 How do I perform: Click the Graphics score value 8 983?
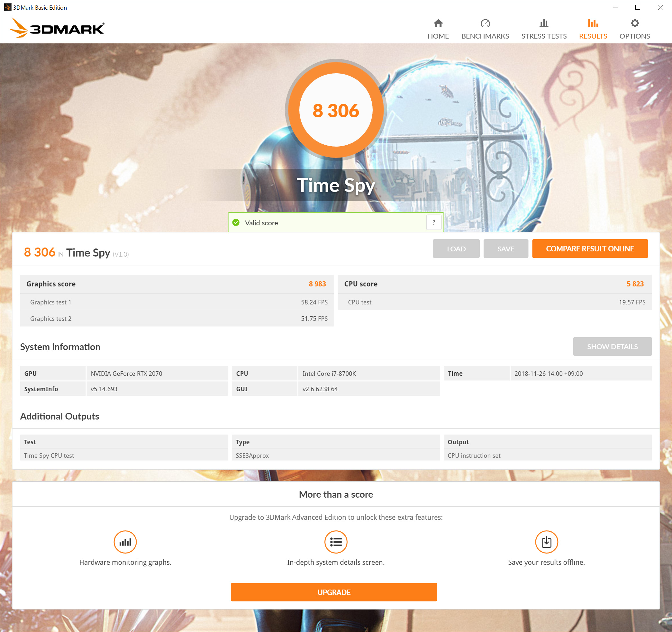coord(317,284)
